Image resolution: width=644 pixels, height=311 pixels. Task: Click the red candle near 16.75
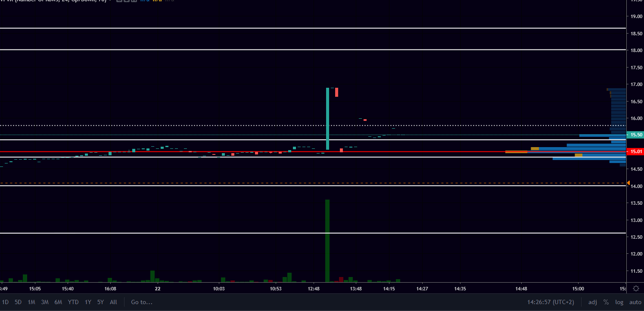pos(336,92)
